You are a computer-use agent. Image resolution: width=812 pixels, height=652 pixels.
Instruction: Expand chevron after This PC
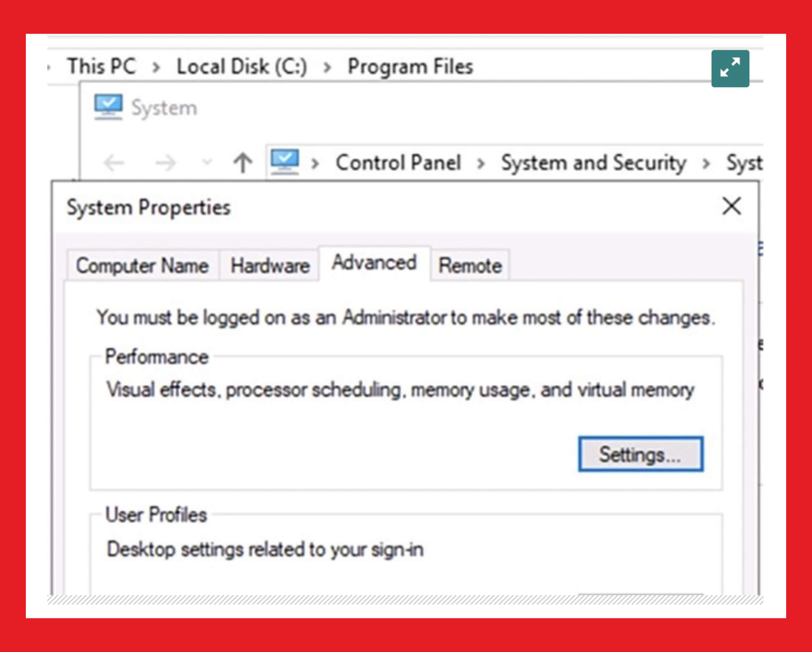click(156, 67)
